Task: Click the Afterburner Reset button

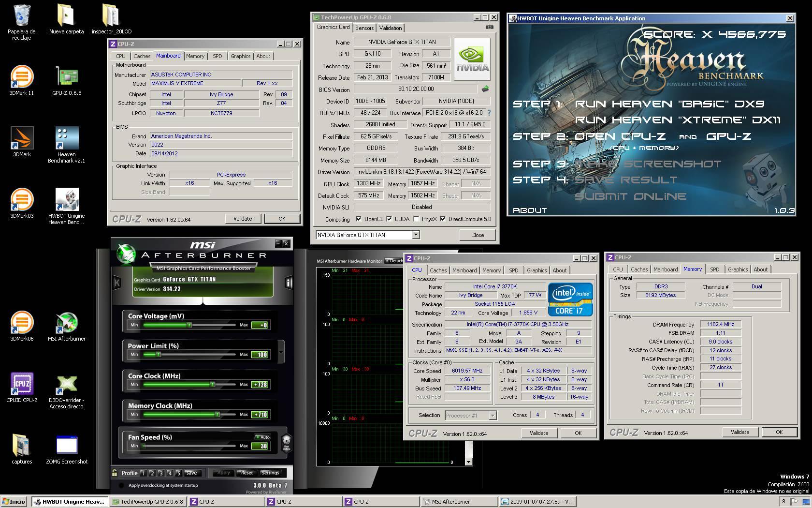Action: coord(247,473)
